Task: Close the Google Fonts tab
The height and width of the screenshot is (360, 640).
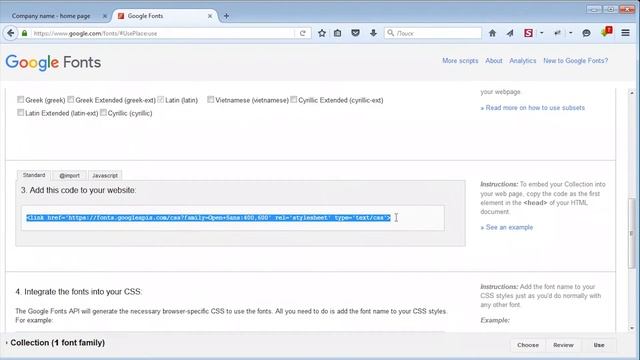Action: [210, 16]
